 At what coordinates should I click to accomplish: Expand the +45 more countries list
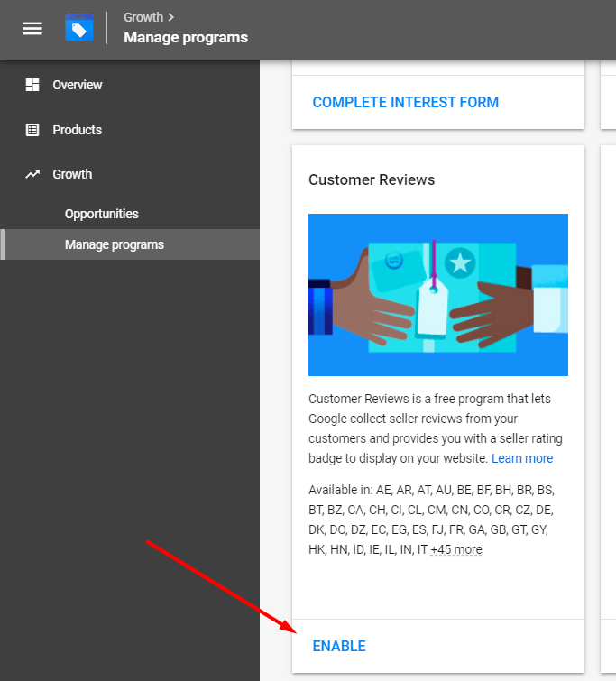coord(455,549)
